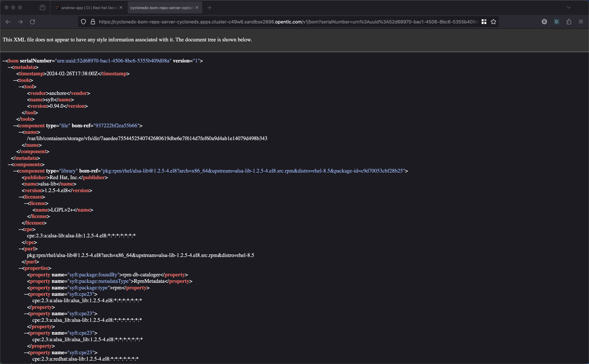Viewport: 589px width, 364px height.
Task: Collapse the properties XML node
Action: tap(20, 268)
